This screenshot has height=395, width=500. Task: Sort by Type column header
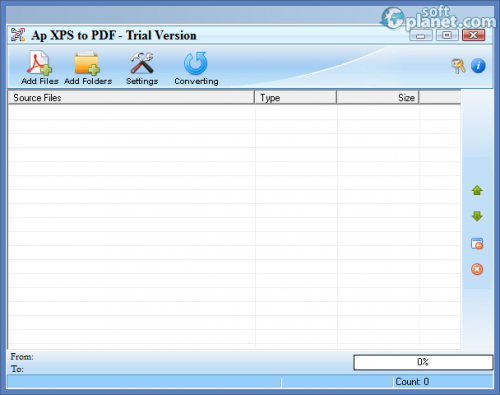pyautogui.click(x=296, y=98)
